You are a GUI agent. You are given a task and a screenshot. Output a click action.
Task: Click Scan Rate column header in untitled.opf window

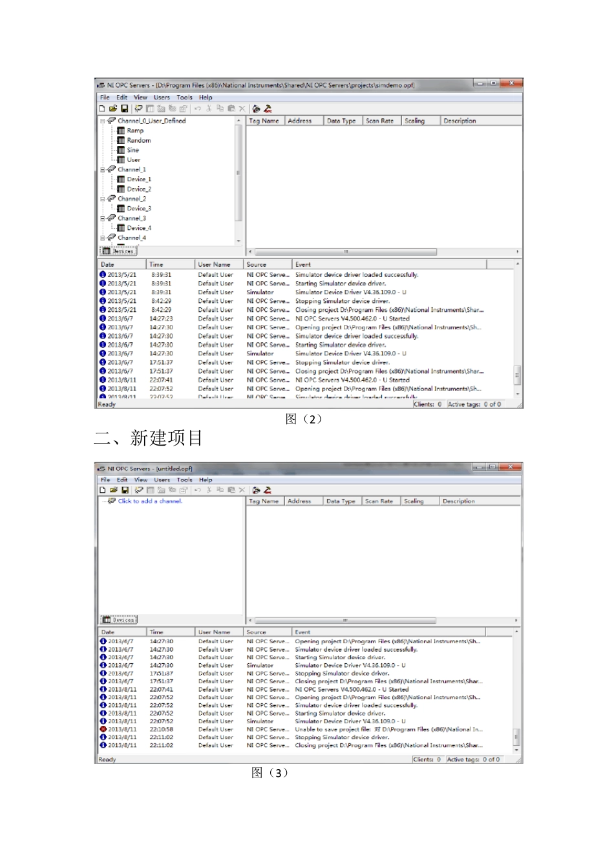(x=380, y=501)
